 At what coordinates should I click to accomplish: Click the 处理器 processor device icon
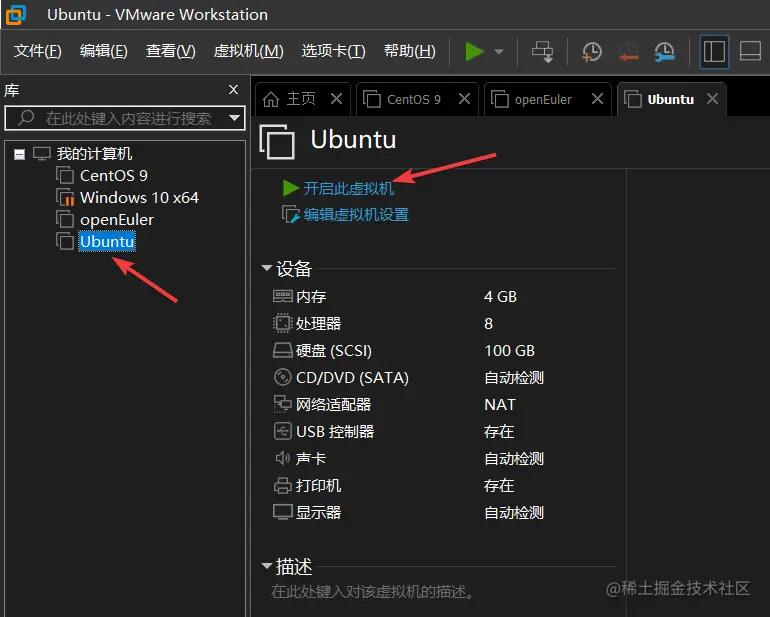coord(282,323)
